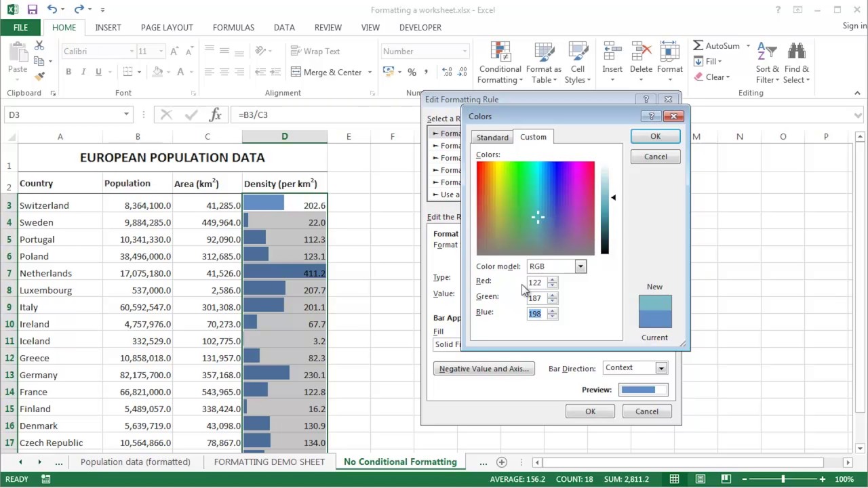This screenshot has height=488, width=868.
Task: Open Cell Styles gallery
Action: [x=578, y=62]
